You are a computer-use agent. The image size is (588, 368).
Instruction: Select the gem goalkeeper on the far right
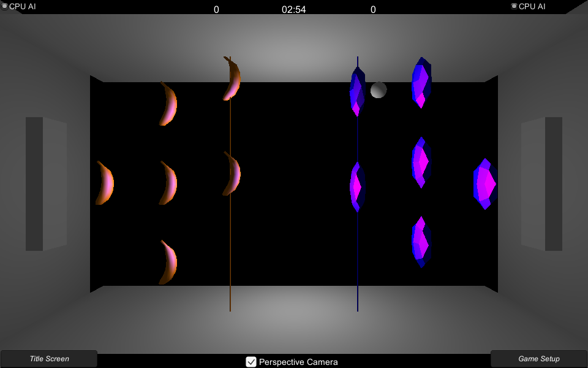[x=485, y=184]
